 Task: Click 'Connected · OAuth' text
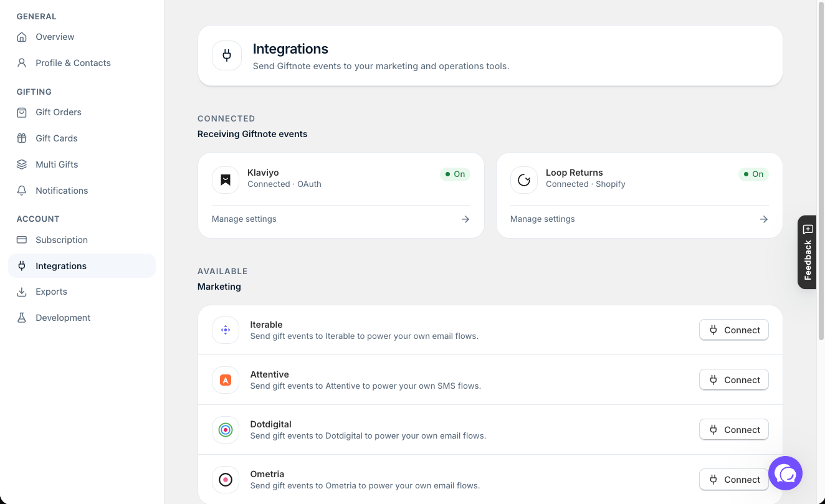pos(284,184)
